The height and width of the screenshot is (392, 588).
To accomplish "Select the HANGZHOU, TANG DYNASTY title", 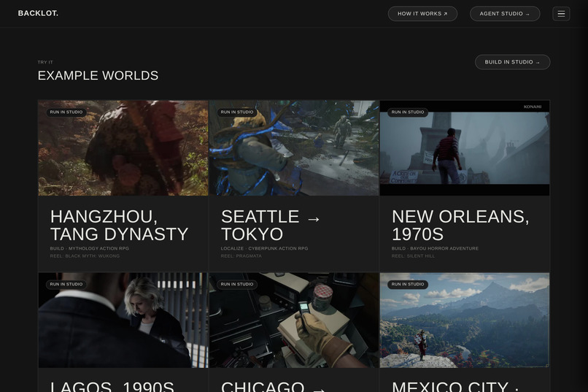I will pyautogui.click(x=119, y=225).
